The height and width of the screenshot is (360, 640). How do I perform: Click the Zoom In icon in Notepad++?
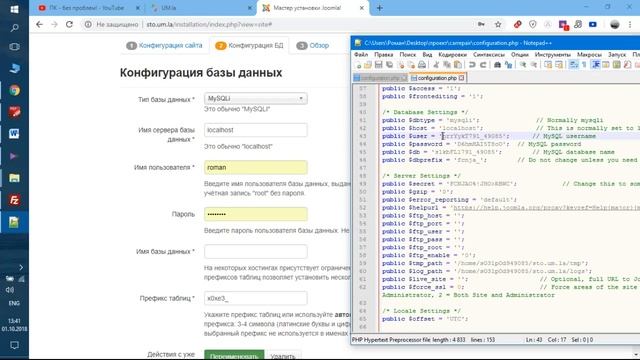pyautogui.click(x=522, y=65)
